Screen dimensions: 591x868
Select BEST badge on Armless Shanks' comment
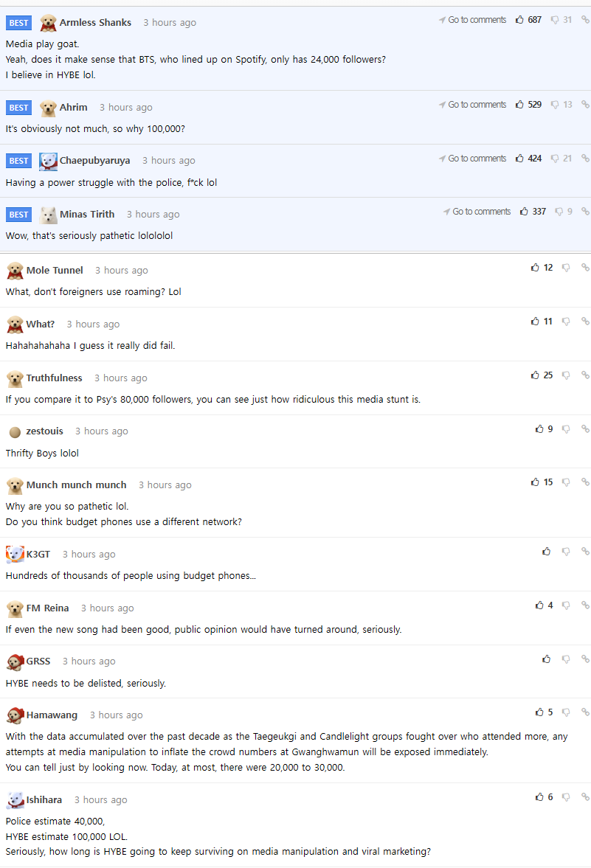click(18, 23)
